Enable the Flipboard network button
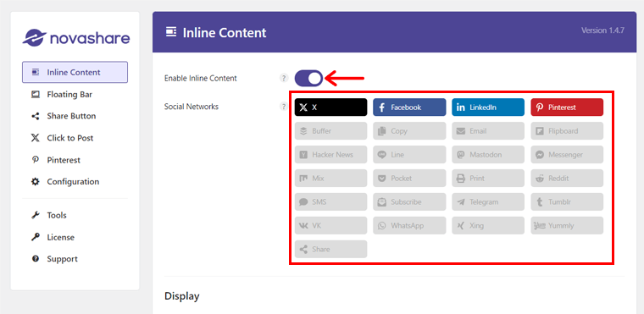 567,131
